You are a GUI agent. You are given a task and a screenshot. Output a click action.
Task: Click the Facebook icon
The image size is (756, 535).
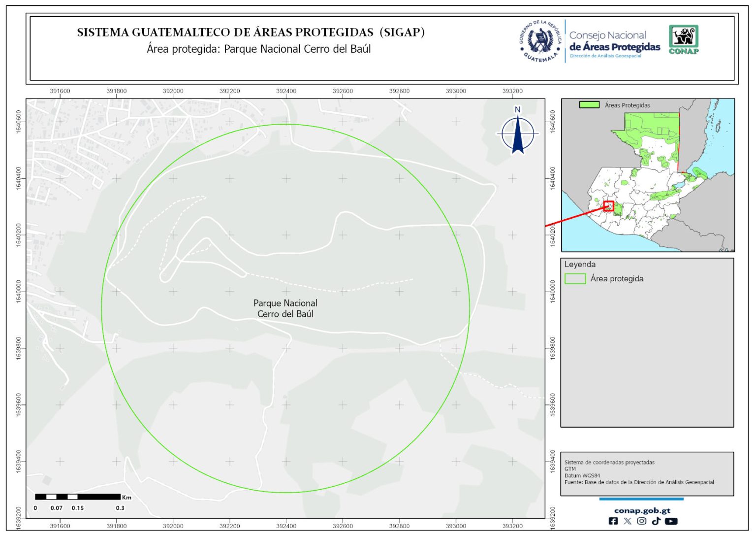pos(613,521)
